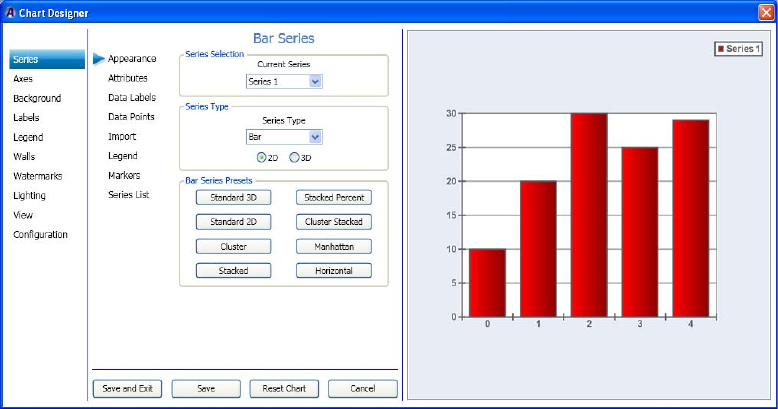Open the Watermarks category

point(38,176)
